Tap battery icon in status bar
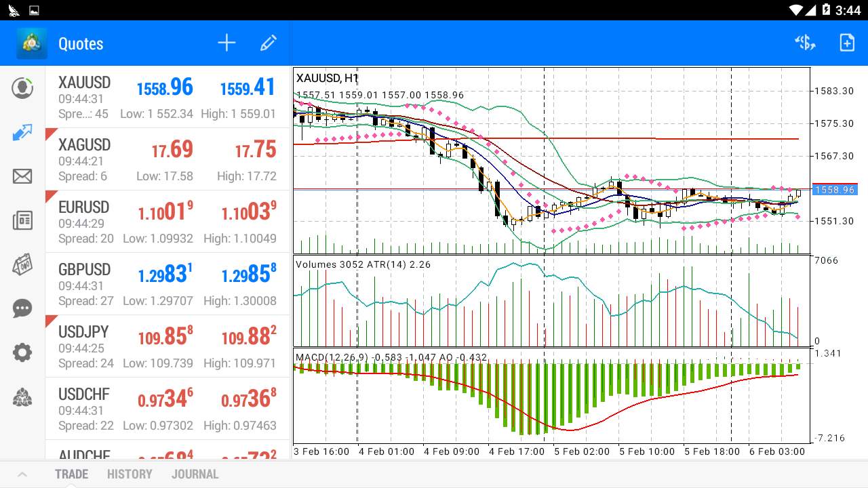868x488 pixels. [x=826, y=9]
